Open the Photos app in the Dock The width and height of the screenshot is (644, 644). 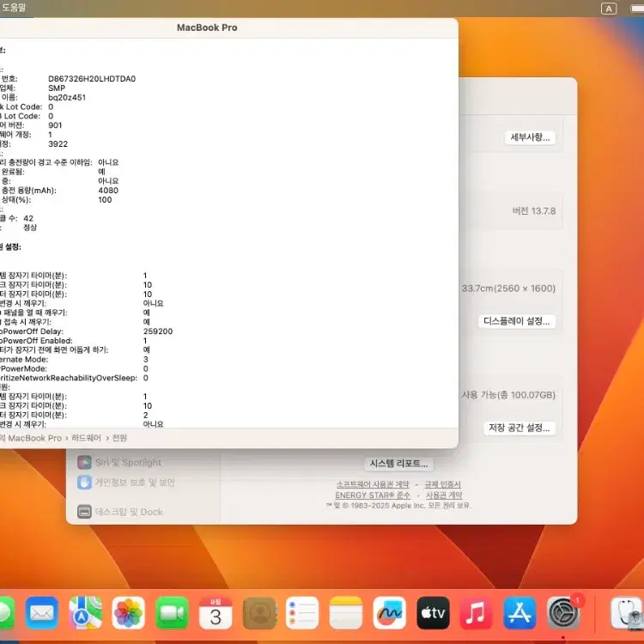(x=129, y=613)
